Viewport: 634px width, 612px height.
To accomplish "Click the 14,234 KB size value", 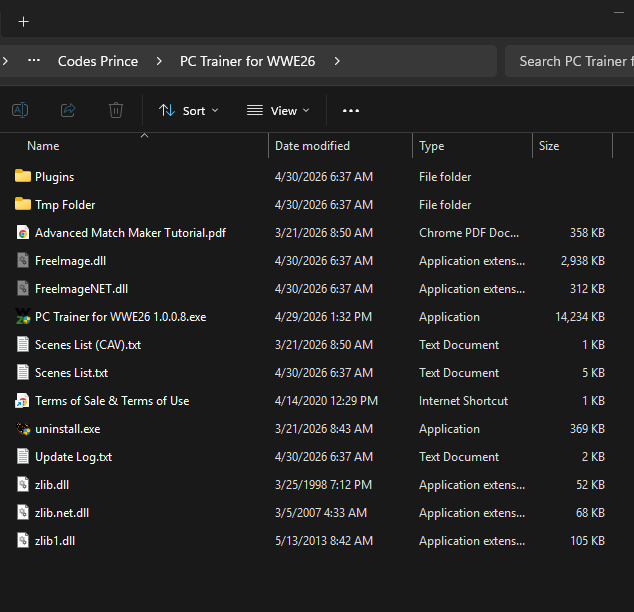I will (x=580, y=317).
